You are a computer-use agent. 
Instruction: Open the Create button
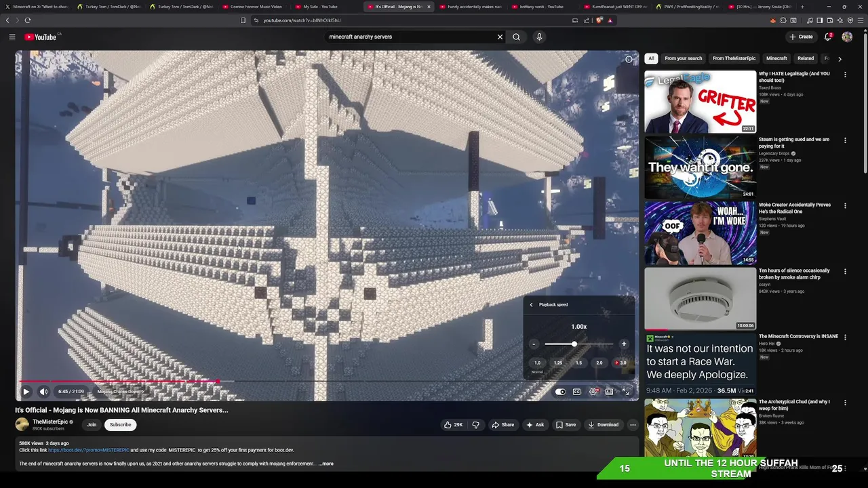[x=801, y=37]
